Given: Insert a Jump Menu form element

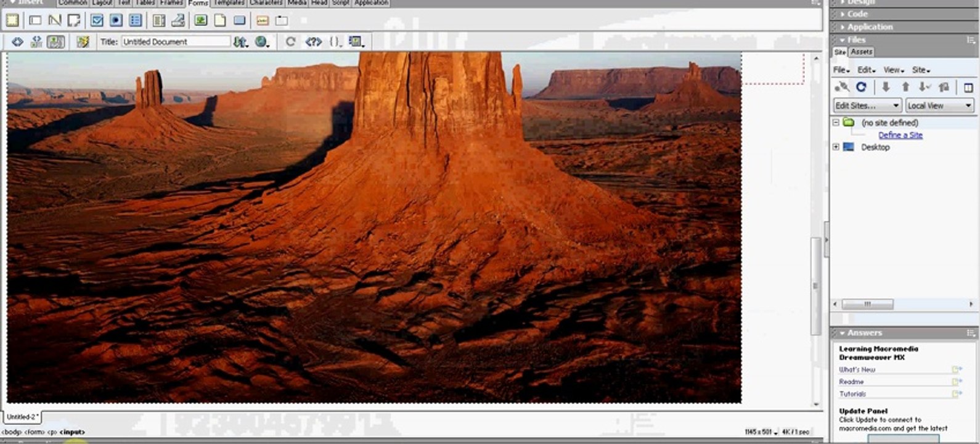Looking at the screenshot, I should [178, 20].
